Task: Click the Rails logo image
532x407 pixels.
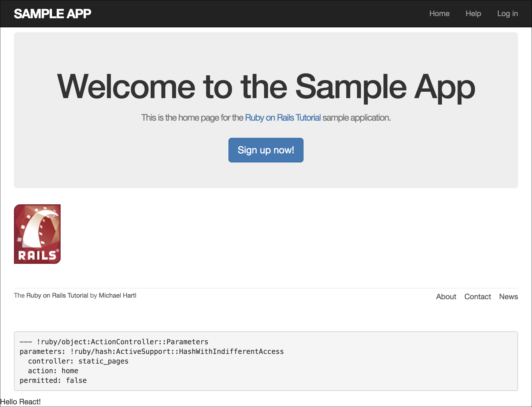Action: [x=38, y=234]
